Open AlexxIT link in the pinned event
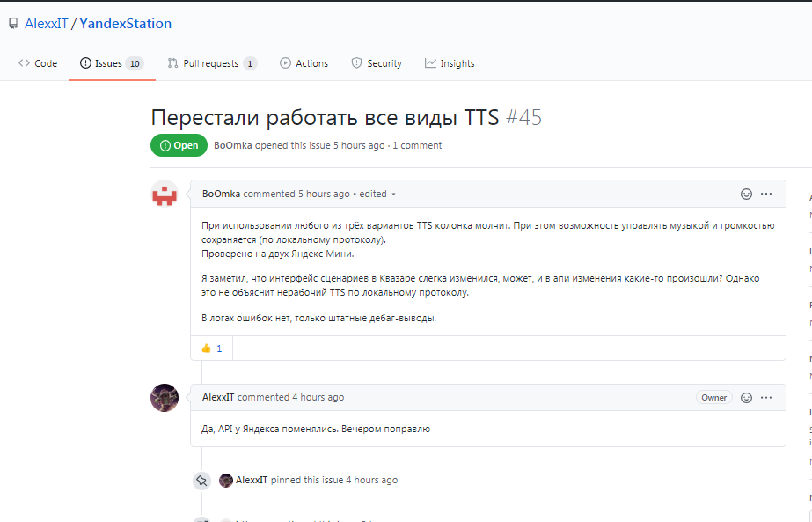Screen dimensions: 812x522 tap(252, 480)
